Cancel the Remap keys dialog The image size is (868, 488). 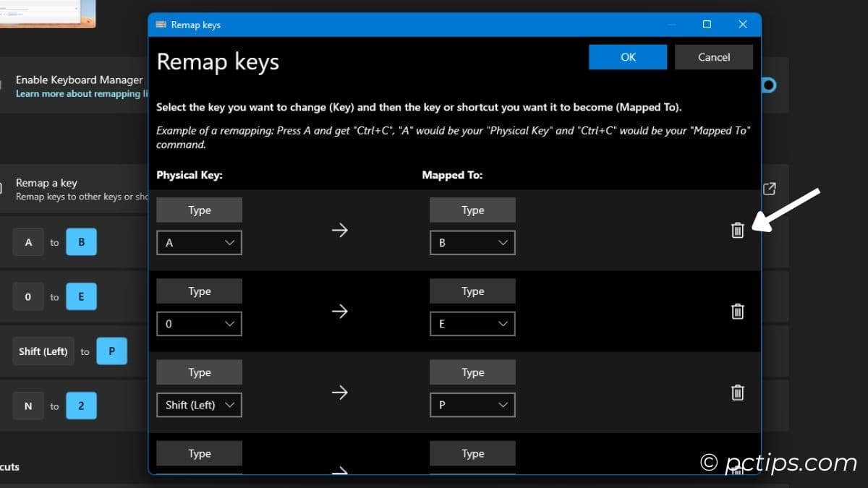713,57
